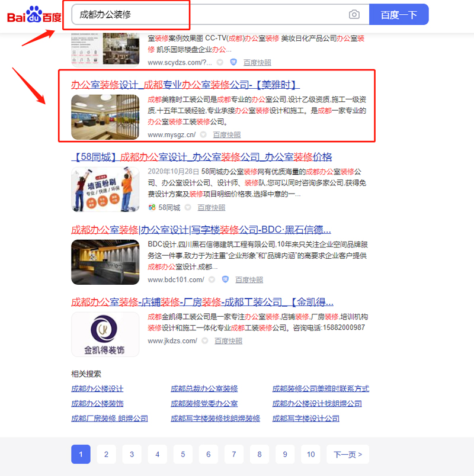The height and width of the screenshot is (476, 474).
Task: Open image search via the camera icon
Action: (355, 14)
